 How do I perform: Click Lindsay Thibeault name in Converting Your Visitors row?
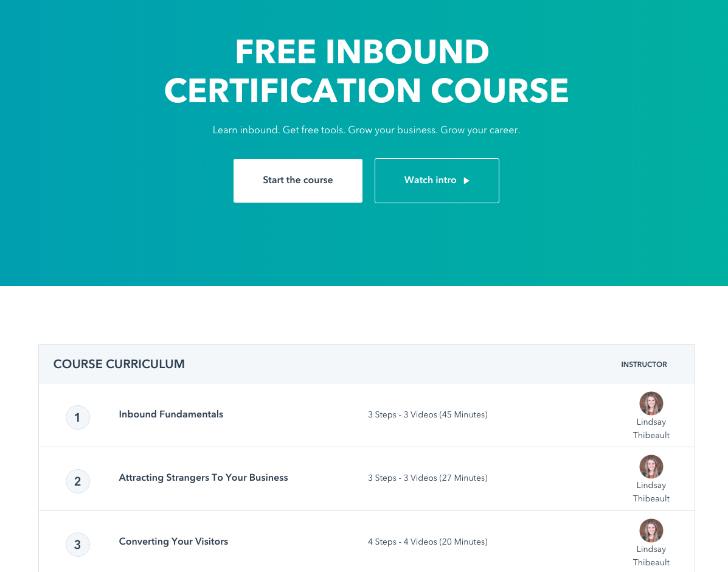(x=651, y=556)
